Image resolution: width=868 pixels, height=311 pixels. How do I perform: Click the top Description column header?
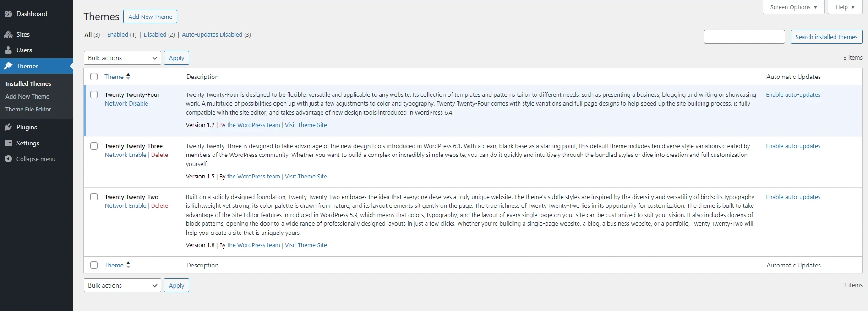click(202, 77)
